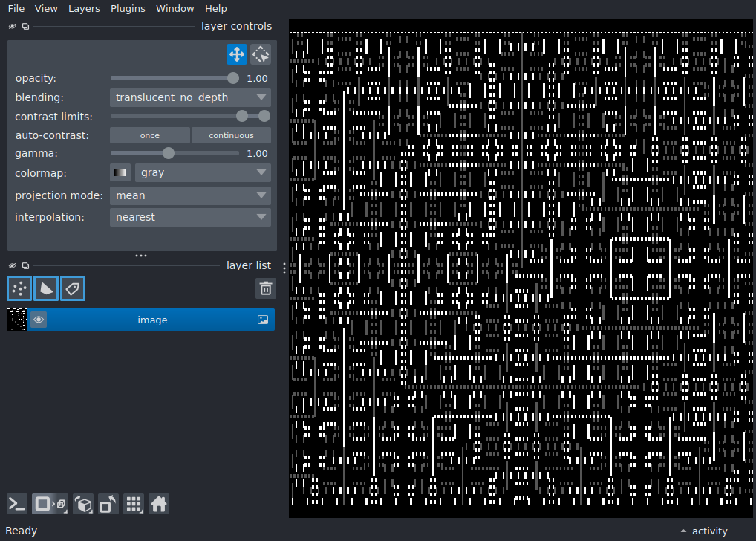756x541 pixels.
Task: Expand the colormap gray dropdown
Action: (x=203, y=172)
